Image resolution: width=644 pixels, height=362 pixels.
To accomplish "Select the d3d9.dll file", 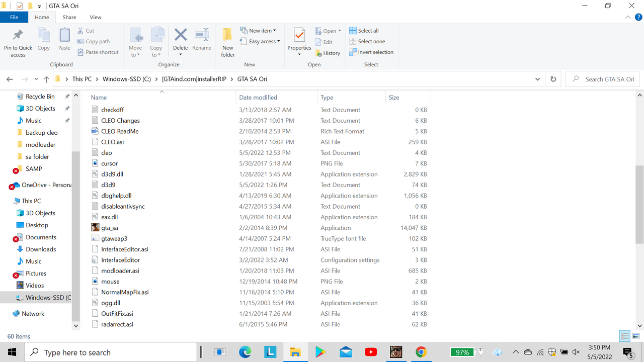I will [112, 174].
